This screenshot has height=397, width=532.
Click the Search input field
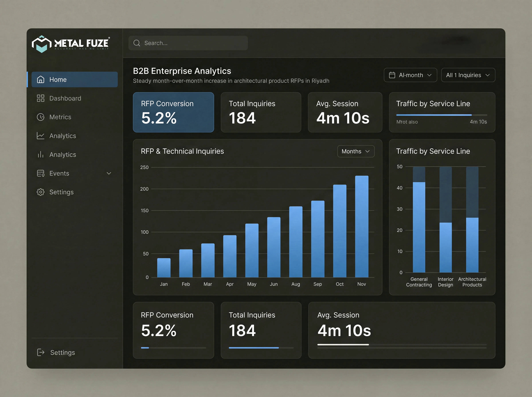coord(188,43)
